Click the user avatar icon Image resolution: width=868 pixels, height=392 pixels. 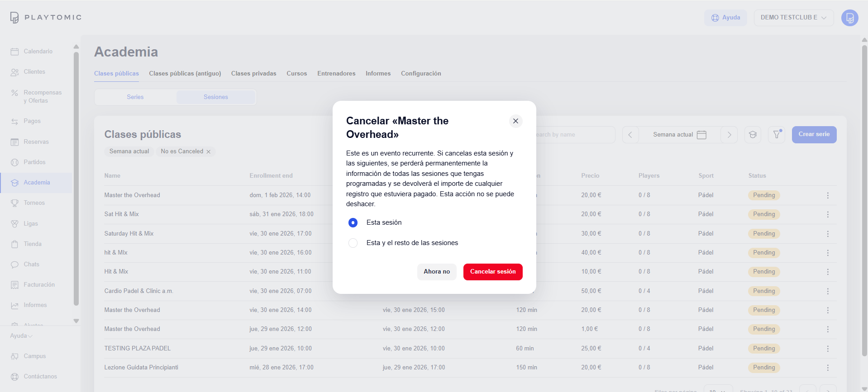point(849,18)
